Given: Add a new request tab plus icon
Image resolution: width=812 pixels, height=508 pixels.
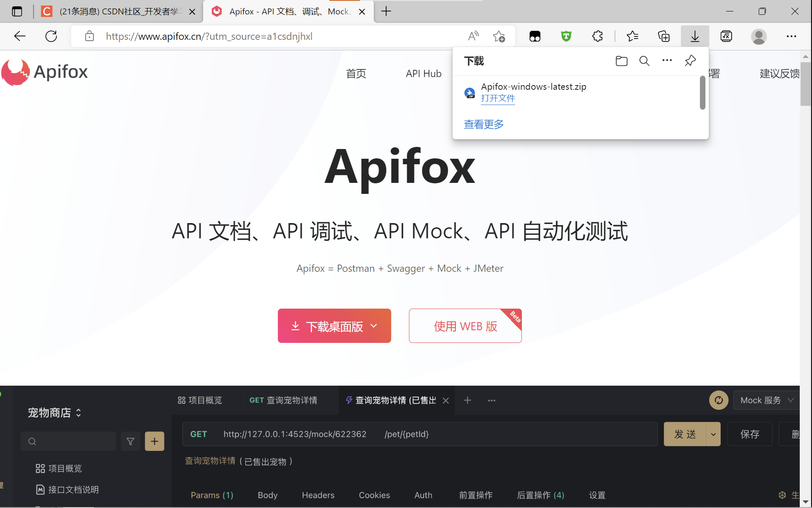Looking at the screenshot, I should pyautogui.click(x=467, y=400).
